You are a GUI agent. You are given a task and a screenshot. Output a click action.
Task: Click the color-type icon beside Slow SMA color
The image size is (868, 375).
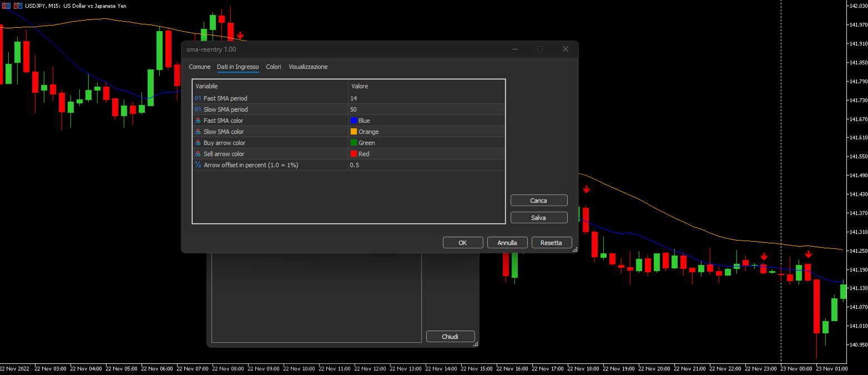click(198, 132)
